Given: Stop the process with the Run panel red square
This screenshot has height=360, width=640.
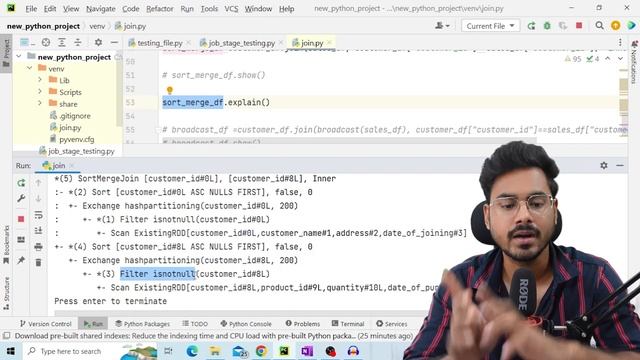Looking at the screenshot, I should pos(21,219).
